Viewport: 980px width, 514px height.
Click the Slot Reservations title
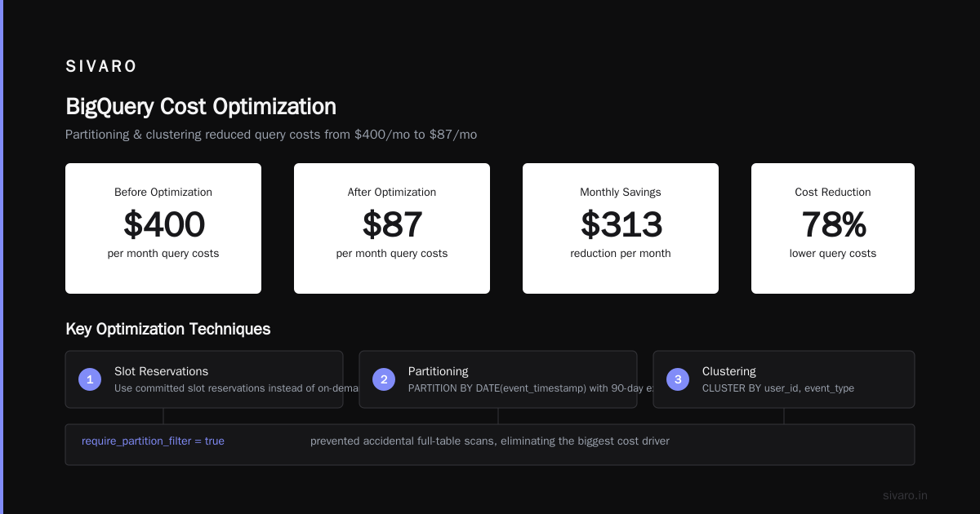tap(161, 371)
